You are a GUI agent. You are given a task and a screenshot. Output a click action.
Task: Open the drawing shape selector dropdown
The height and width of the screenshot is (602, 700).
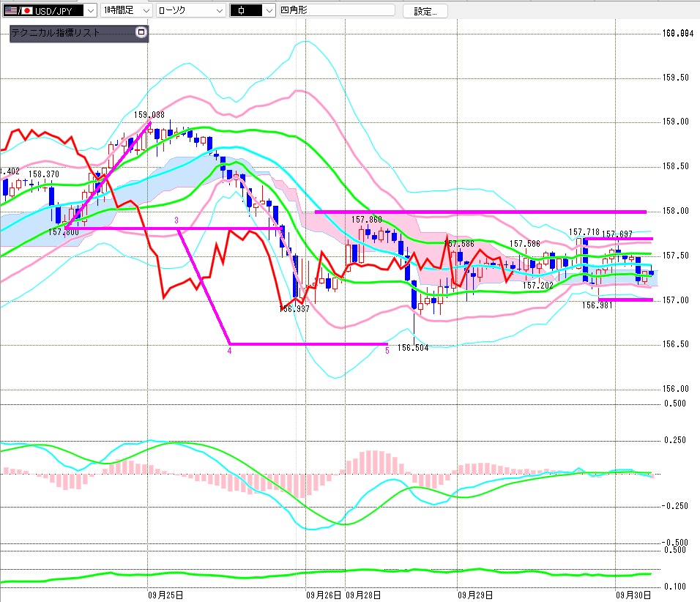[x=252, y=11]
